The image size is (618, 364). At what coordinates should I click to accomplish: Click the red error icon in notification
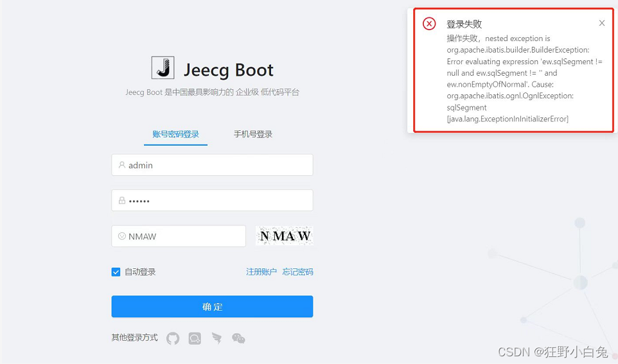429,24
